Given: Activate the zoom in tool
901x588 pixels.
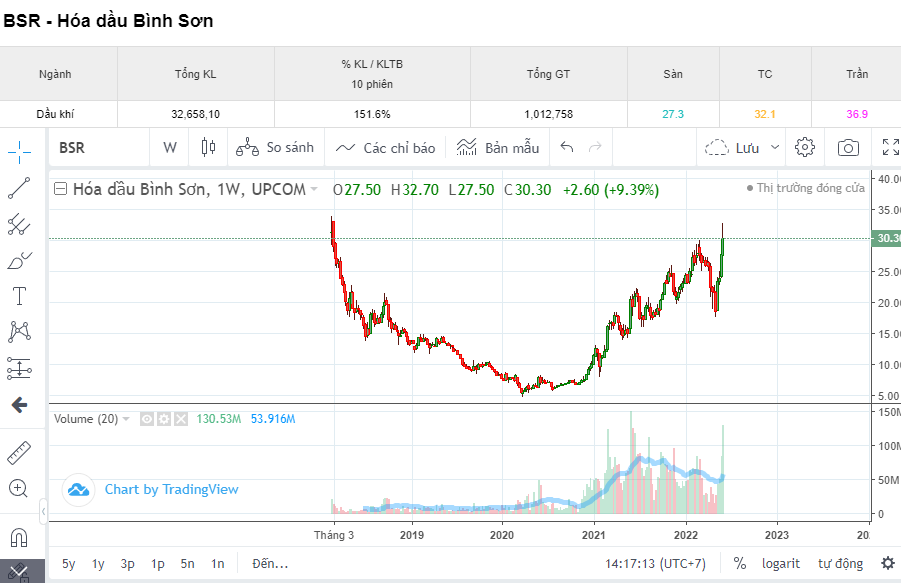Looking at the screenshot, I should click(19, 489).
